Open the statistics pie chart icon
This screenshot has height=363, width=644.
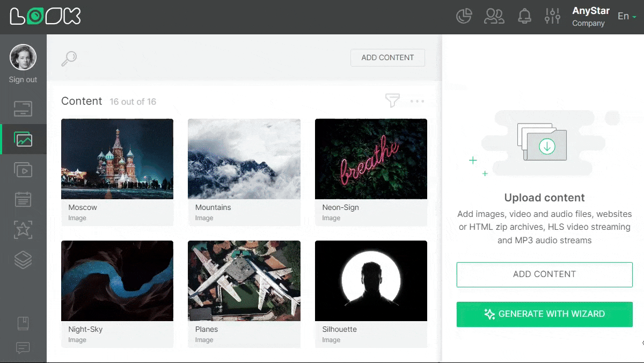[464, 16]
